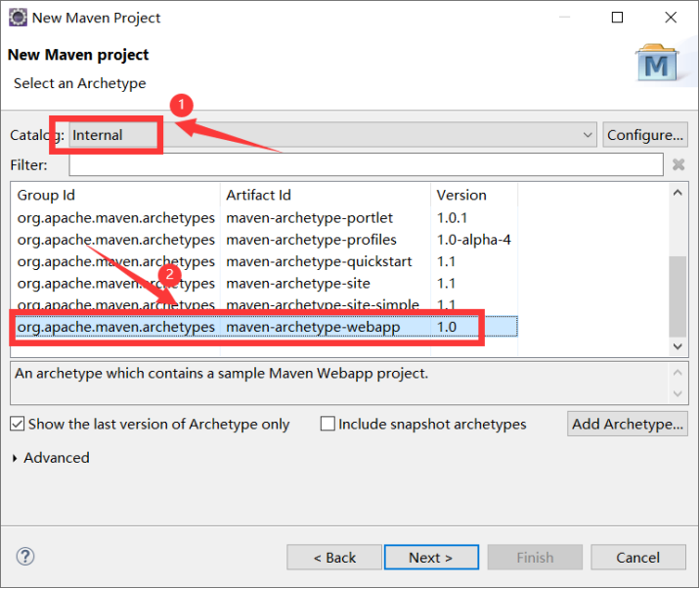
Task: Click the help question mark icon
Action: pyautogui.click(x=25, y=557)
